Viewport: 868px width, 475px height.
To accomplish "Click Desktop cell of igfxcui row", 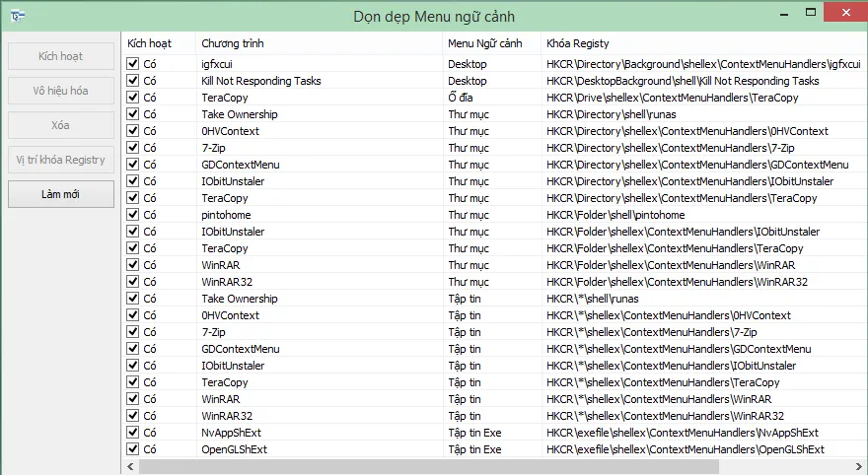I will (468, 64).
